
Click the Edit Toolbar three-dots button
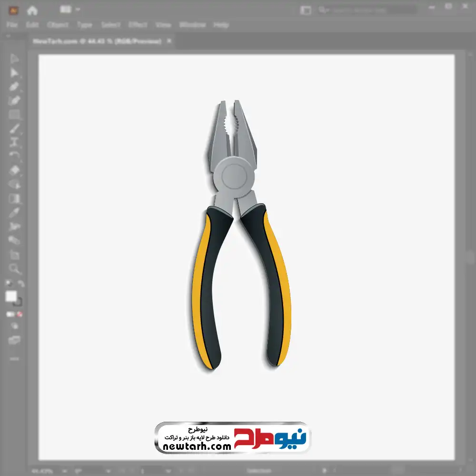pos(14,358)
